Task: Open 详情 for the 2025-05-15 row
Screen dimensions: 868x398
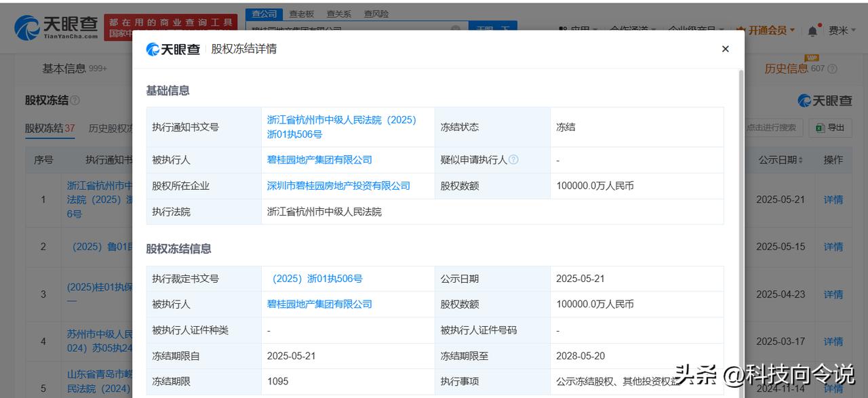Action: pyautogui.click(x=833, y=247)
